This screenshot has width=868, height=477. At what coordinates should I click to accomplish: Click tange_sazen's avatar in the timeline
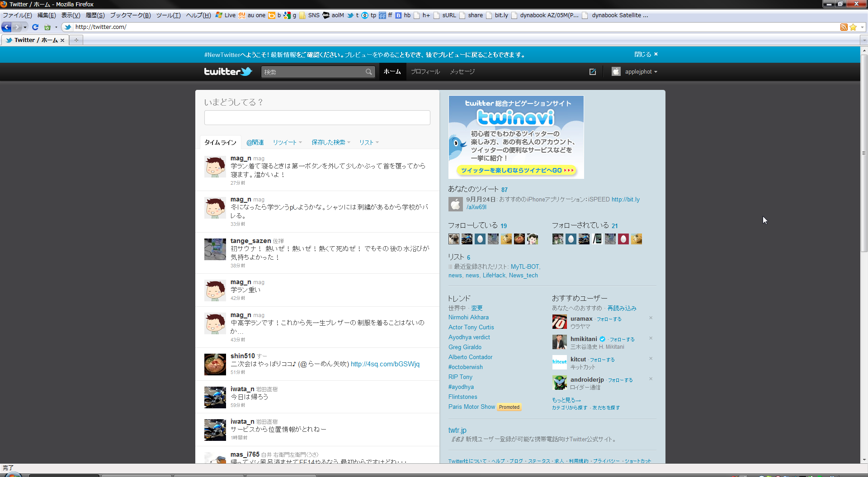215,249
